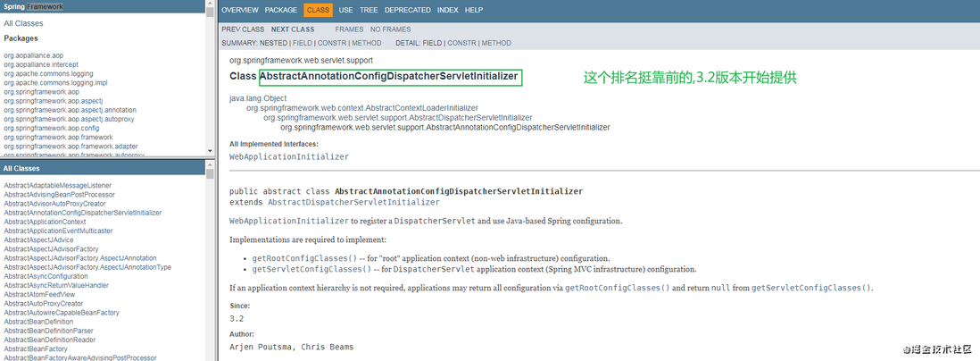Open package org.springframework.aop.framework.adapter

(71, 147)
